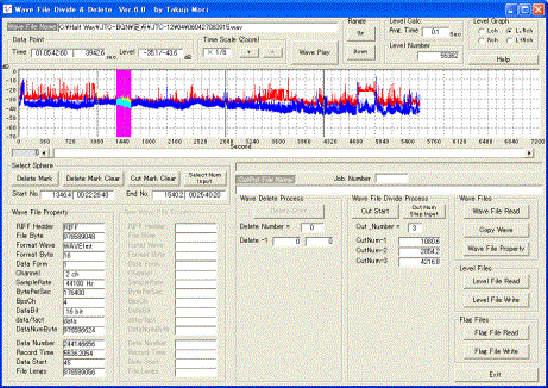The width and height of the screenshot is (548, 388).
Task: Click the Level File Write button
Action: coord(496,300)
